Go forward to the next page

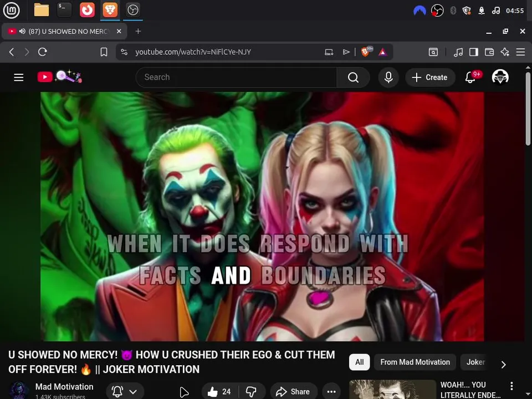pos(27,52)
